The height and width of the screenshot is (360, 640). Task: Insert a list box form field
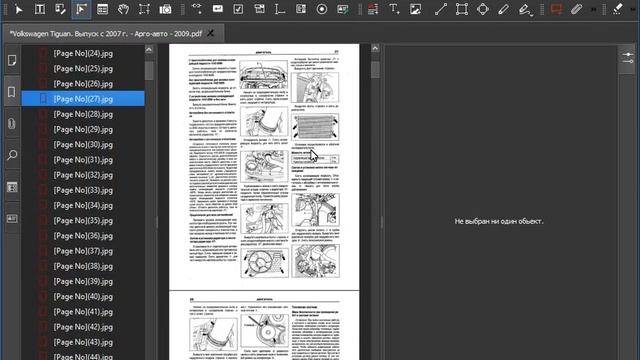click(259, 9)
